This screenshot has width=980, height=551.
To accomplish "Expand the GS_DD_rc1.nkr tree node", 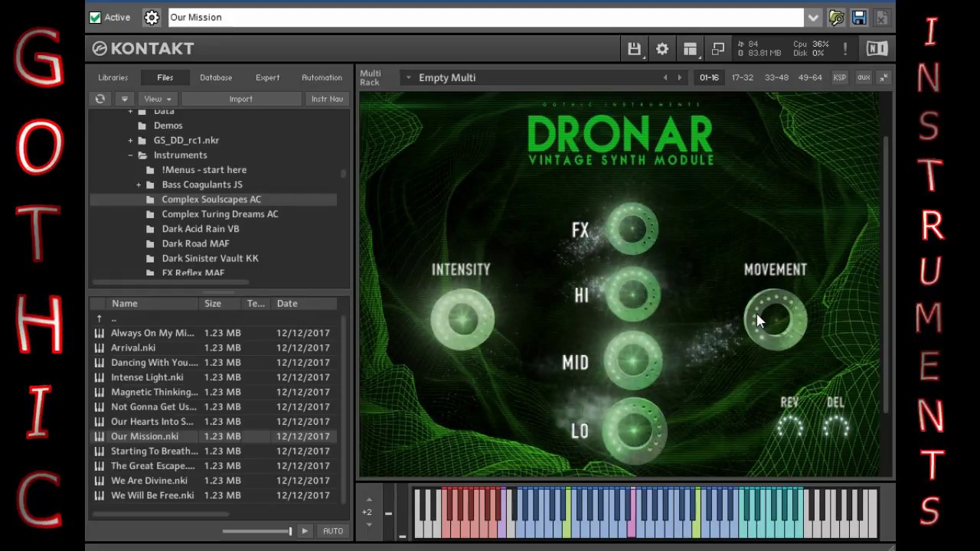I will click(130, 140).
